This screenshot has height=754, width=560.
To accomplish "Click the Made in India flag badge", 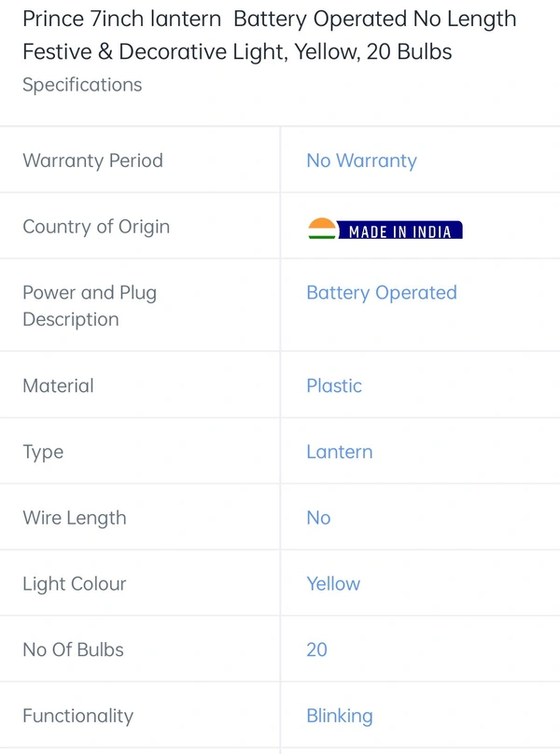I will [385, 229].
